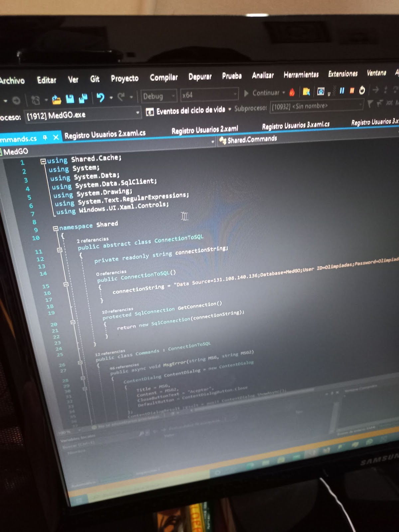Open the Depurar menu
This screenshot has height=532, width=399.
[200, 76]
